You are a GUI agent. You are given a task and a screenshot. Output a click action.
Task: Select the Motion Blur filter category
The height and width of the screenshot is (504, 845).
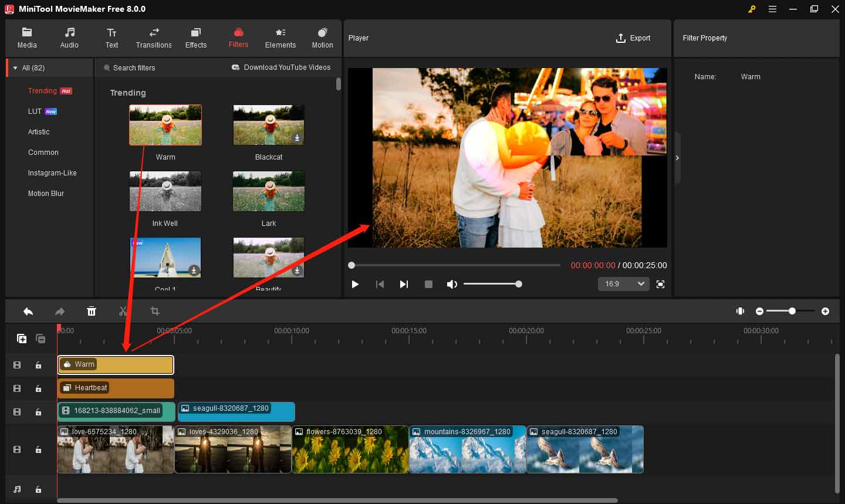(x=46, y=194)
